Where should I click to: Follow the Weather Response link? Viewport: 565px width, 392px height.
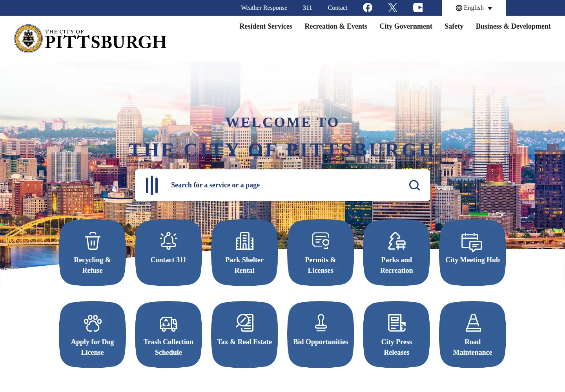[264, 8]
